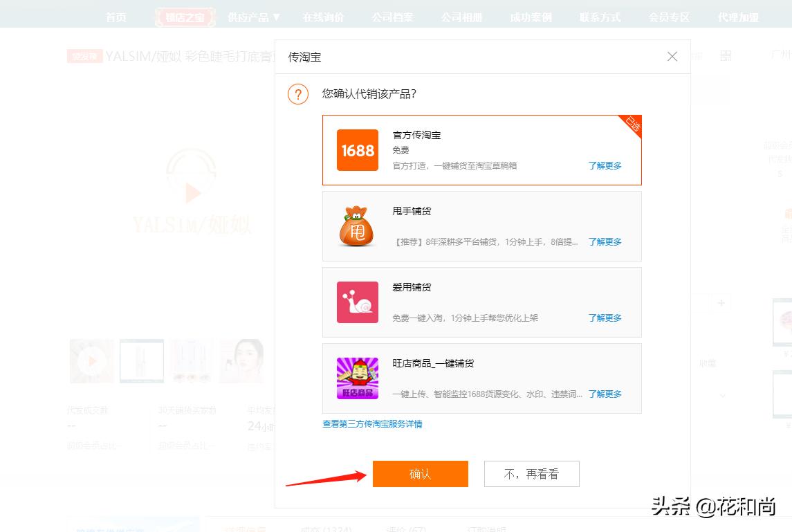Viewport: 792px width, 532px height.
Task: Click the YALSIM/娅姒 product title behind the dialog
Action: click(x=189, y=56)
